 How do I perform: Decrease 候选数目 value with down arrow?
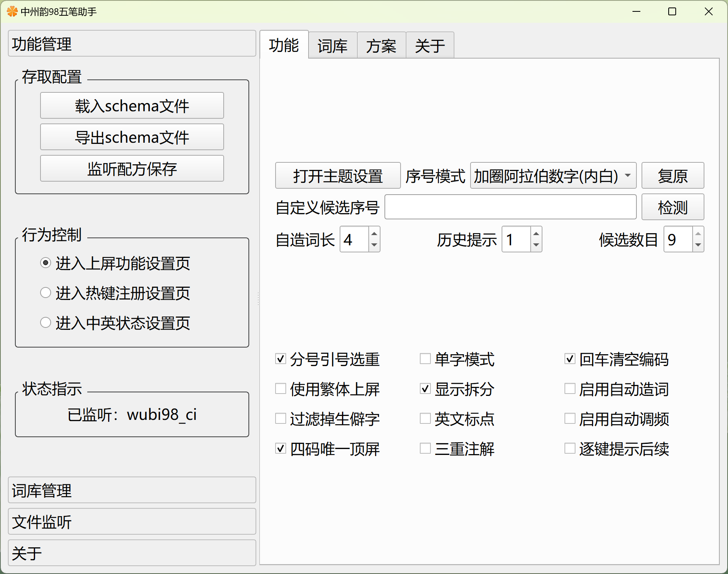click(x=698, y=245)
